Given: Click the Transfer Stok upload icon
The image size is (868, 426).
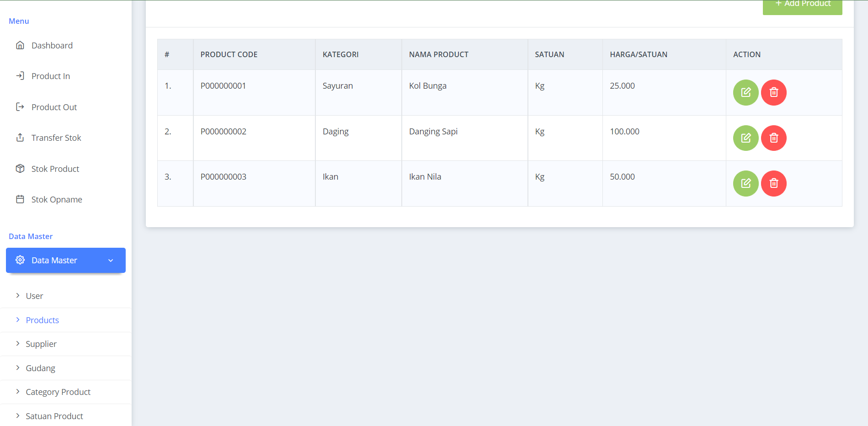Looking at the screenshot, I should (20, 138).
